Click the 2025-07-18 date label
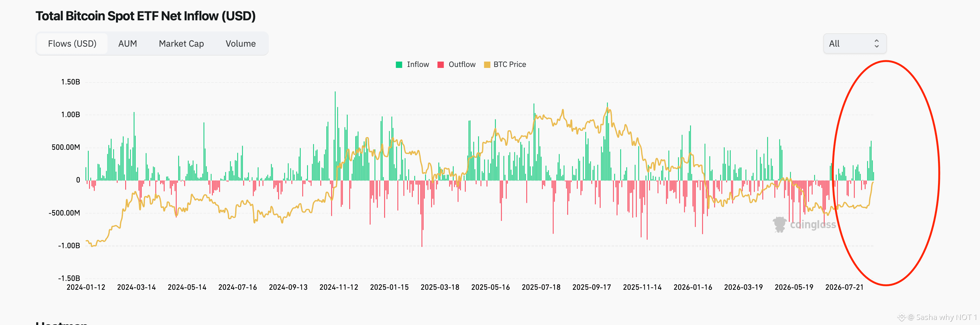 541,287
